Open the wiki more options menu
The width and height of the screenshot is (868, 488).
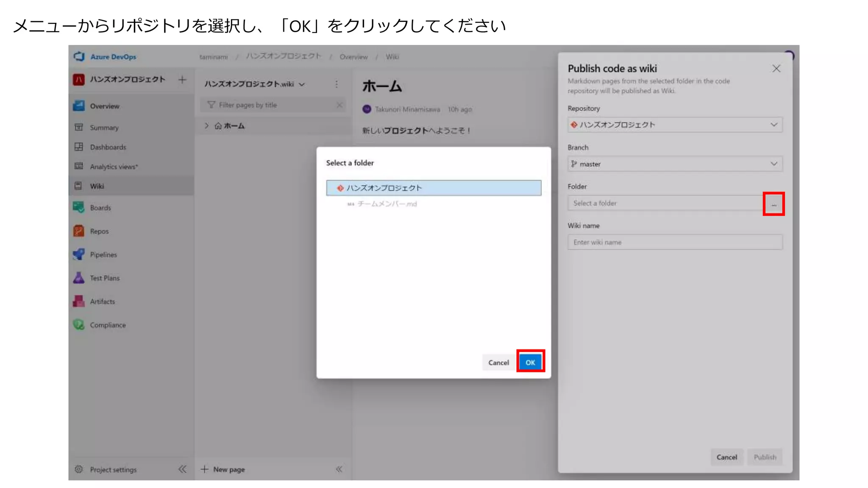[337, 84]
